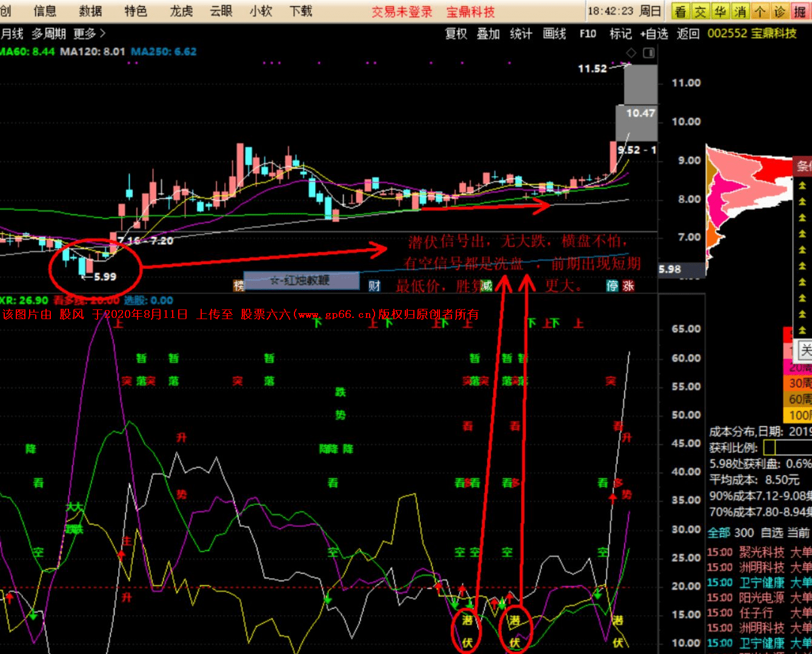Click the 11.52 high price label
The width and height of the screenshot is (812, 654).
(x=592, y=68)
